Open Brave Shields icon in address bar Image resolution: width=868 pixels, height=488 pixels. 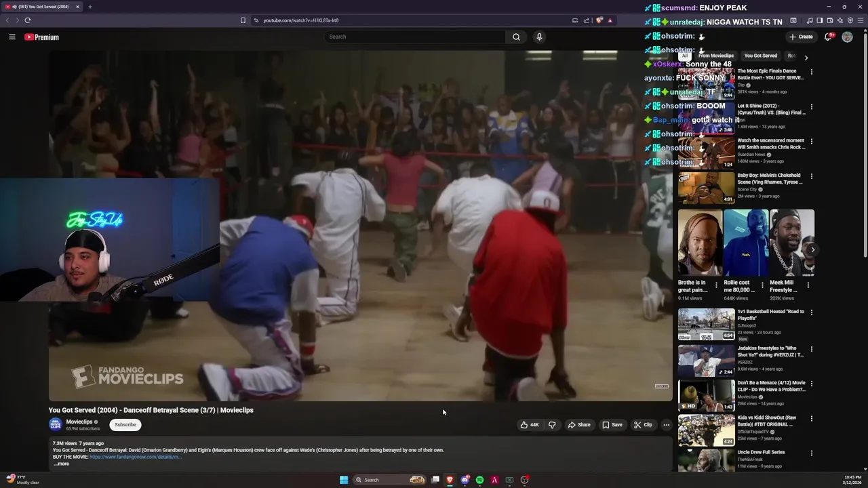[599, 20]
